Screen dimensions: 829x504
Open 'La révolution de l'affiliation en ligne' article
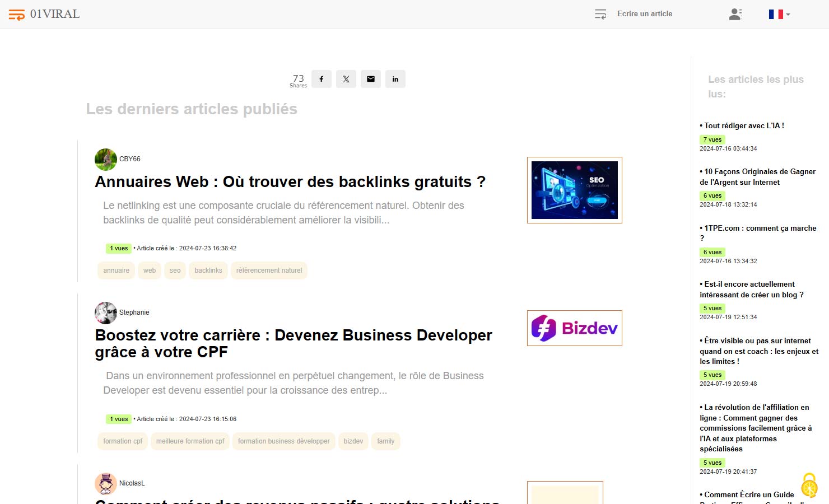point(756,428)
